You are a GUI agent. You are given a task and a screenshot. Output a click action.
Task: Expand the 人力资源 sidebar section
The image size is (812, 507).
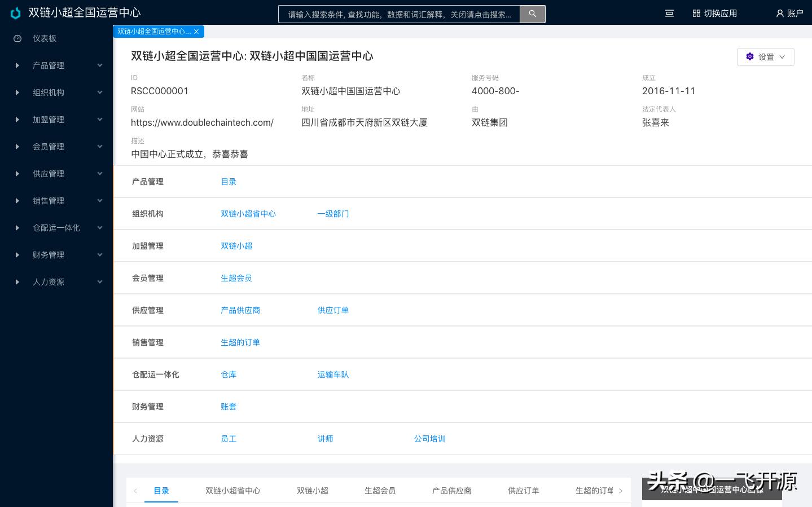coord(100,282)
